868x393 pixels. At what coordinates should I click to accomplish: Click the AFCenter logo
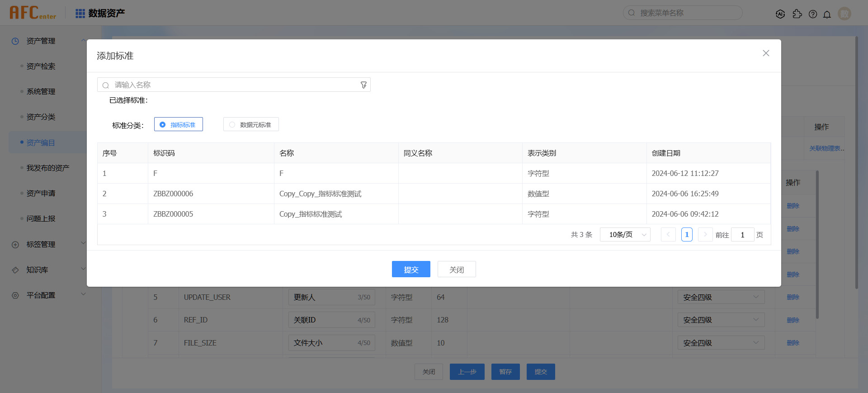33,13
